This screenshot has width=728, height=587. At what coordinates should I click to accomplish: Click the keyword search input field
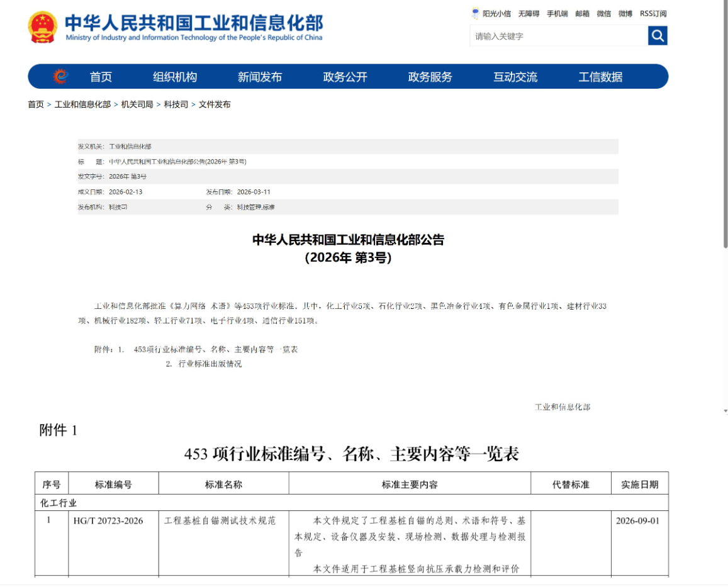click(x=558, y=36)
